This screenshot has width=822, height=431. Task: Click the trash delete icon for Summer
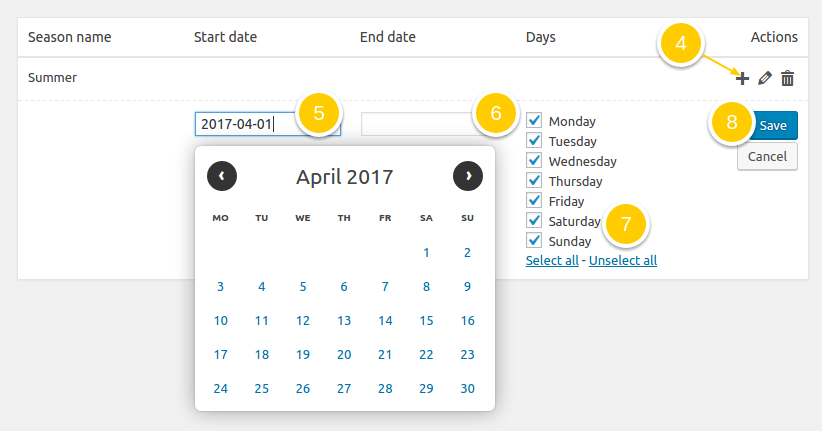coord(788,78)
